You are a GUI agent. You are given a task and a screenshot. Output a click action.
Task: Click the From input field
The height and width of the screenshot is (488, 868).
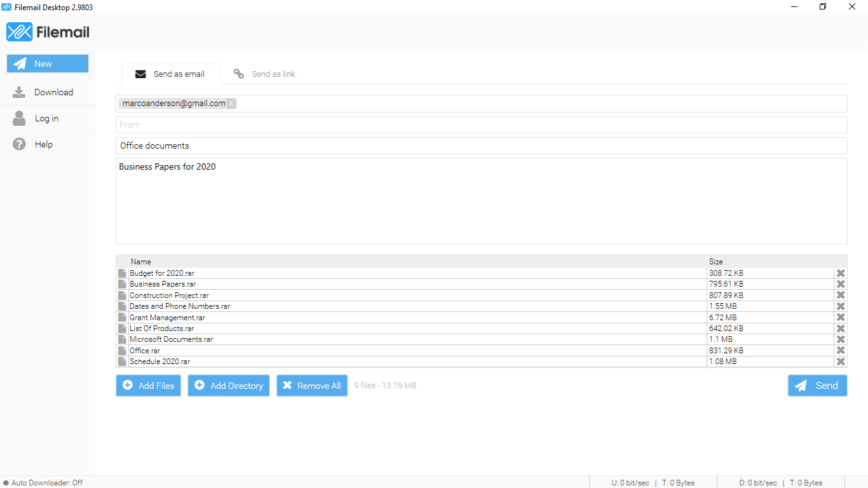pos(482,125)
